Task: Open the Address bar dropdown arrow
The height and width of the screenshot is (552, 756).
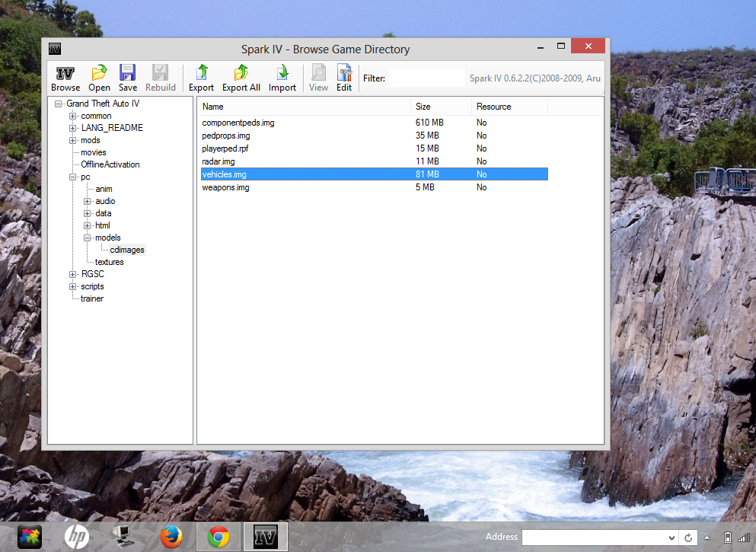Action: (x=671, y=537)
